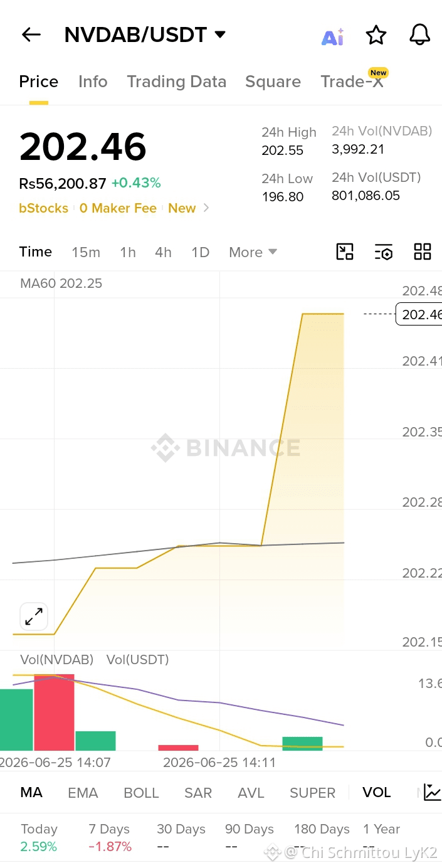Toggle the BOLL indicator

141,793
